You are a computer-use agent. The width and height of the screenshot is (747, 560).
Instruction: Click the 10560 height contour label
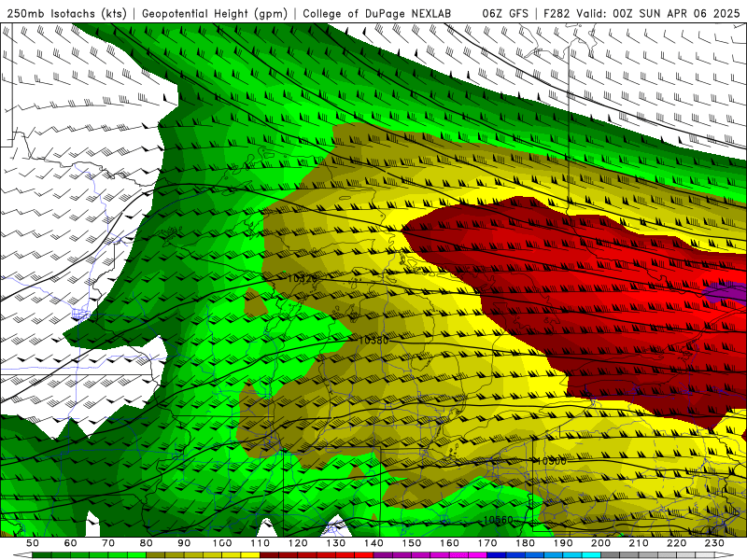[499, 520]
